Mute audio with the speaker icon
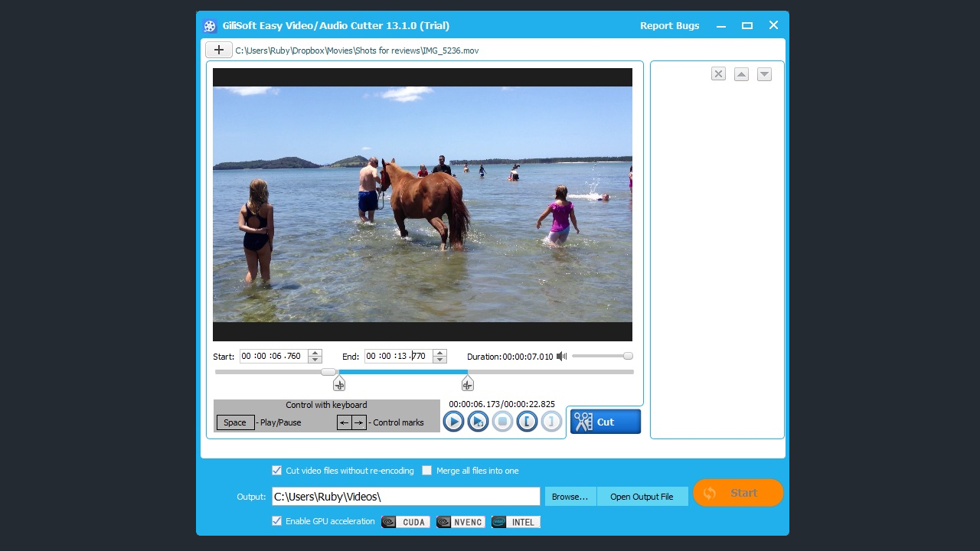 coord(562,356)
